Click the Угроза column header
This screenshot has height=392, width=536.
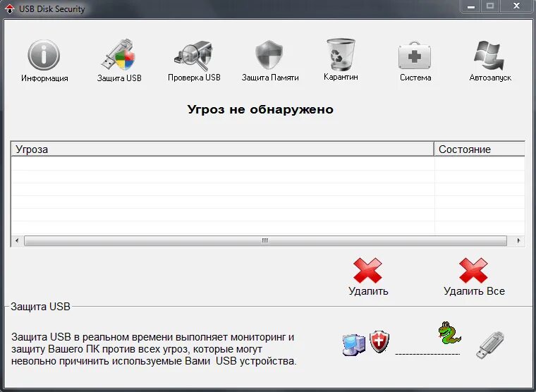(223, 149)
